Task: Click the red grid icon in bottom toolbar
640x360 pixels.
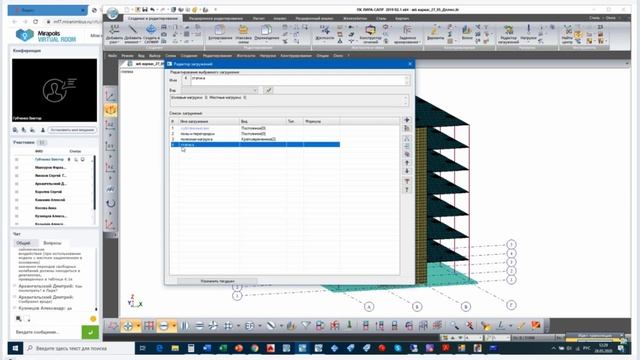Action: click(149, 326)
